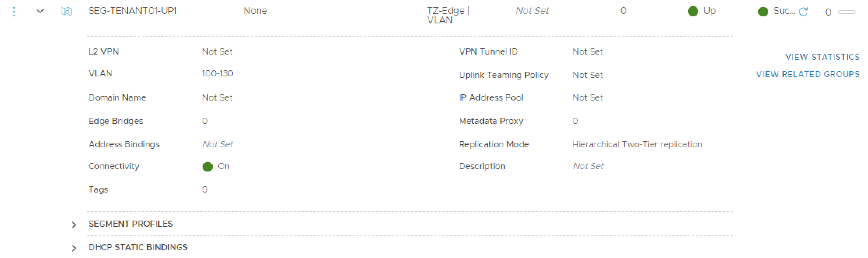The height and width of the screenshot is (258, 868).
Task: Open the View Related Groups link
Action: coord(808,74)
